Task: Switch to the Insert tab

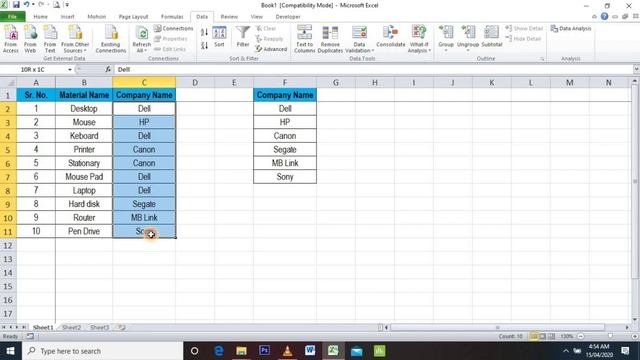Action: (67, 17)
